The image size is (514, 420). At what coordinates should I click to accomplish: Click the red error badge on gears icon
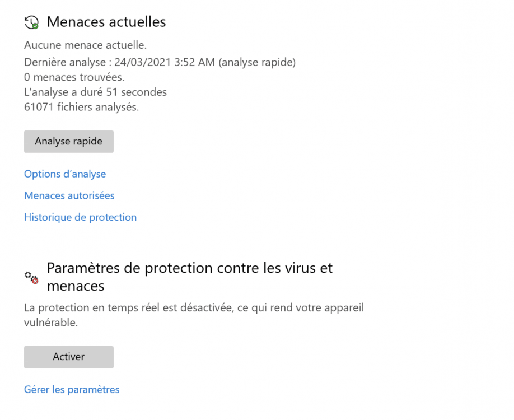pos(35,281)
